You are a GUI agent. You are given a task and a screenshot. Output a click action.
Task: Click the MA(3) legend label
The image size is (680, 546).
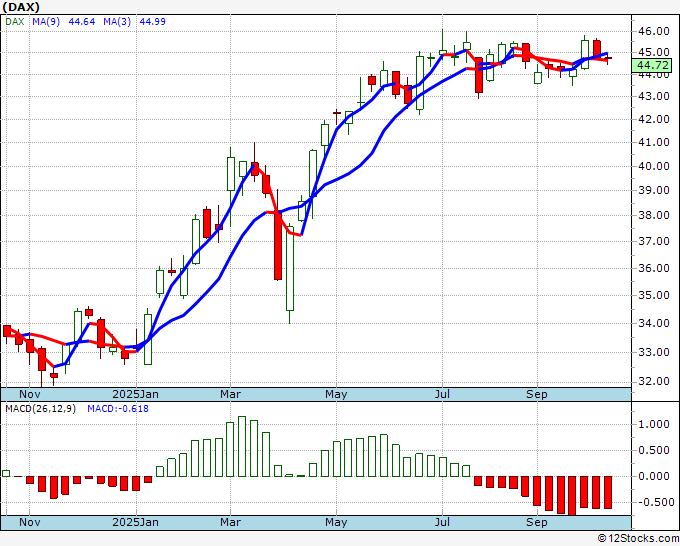pyautogui.click(x=117, y=22)
